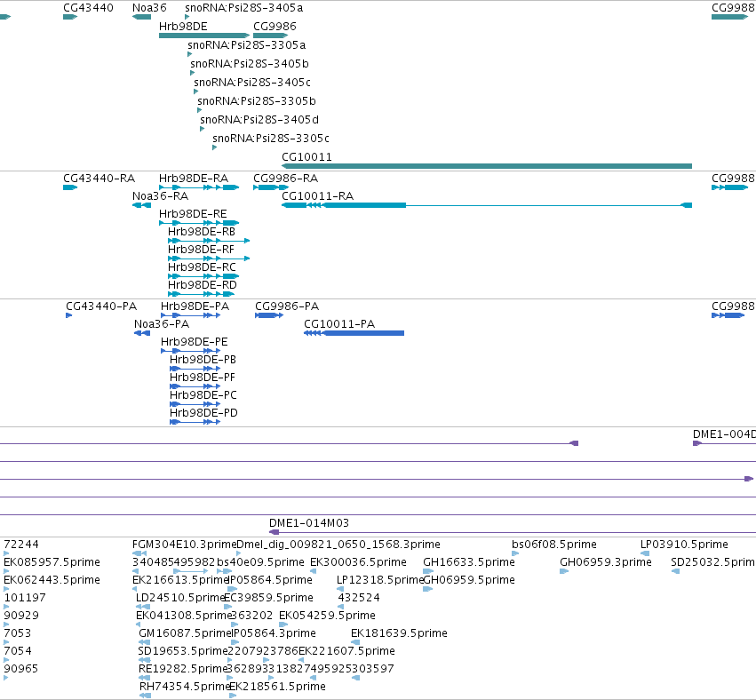Select the Hrb98DE-RB transcript label

202,231
